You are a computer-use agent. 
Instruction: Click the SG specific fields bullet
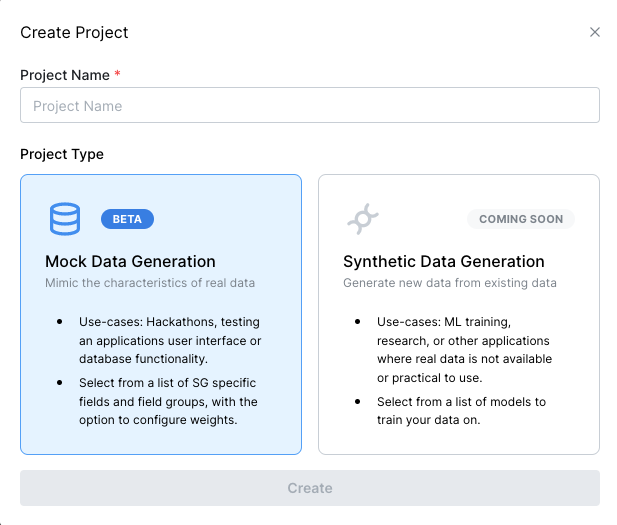(x=168, y=402)
